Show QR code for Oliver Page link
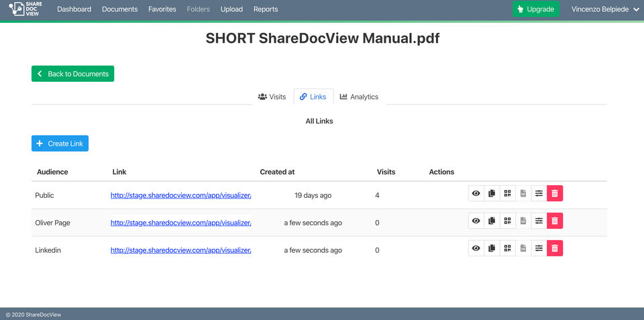 click(507, 221)
